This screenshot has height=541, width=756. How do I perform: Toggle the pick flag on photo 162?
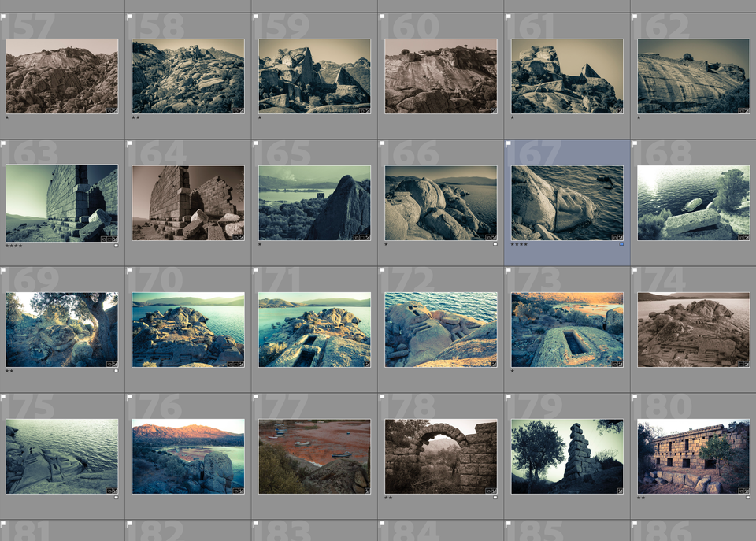click(635, 17)
